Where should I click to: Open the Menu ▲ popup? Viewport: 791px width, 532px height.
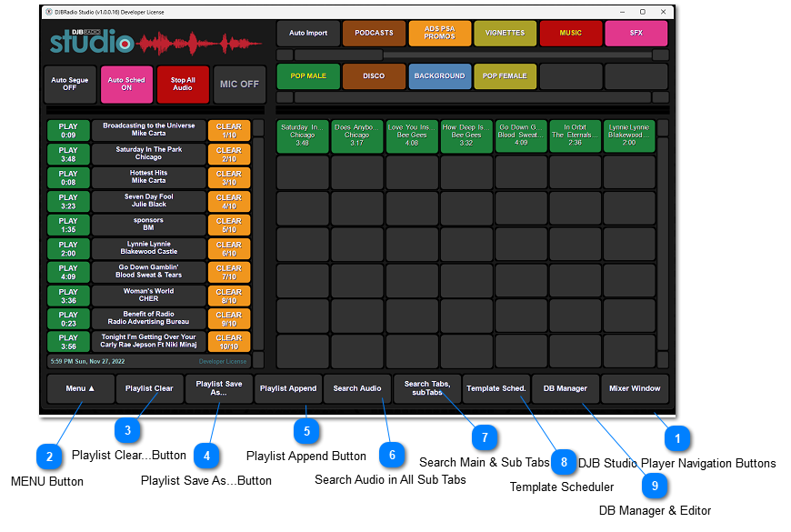(x=80, y=388)
